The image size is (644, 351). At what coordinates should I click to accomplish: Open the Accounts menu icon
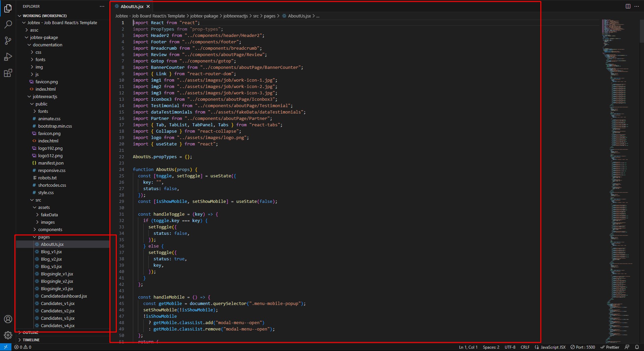click(8, 319)
